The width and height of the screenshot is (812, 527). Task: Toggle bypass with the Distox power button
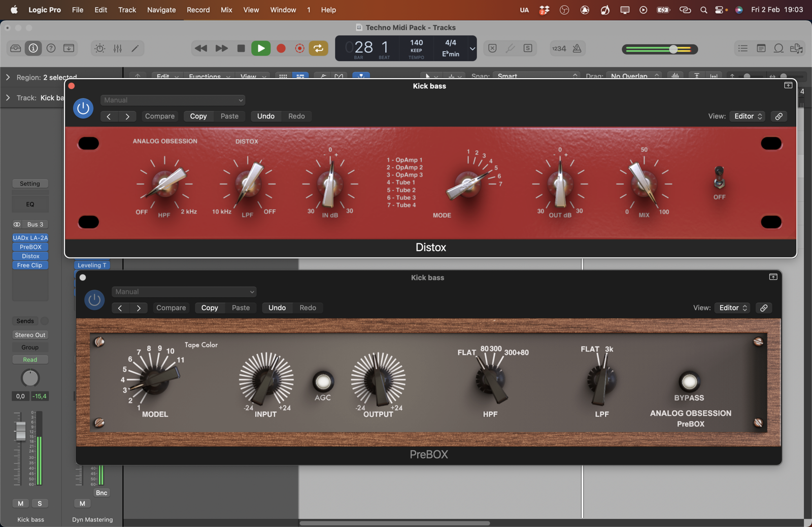click(83, 108)
